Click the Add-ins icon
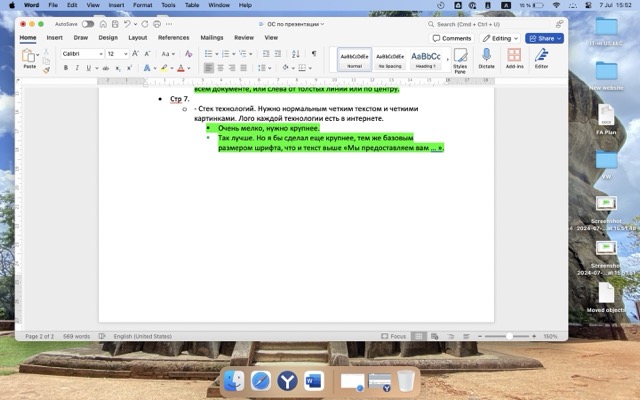This screenshot has width=640, height=400. [x=514, y=58]
